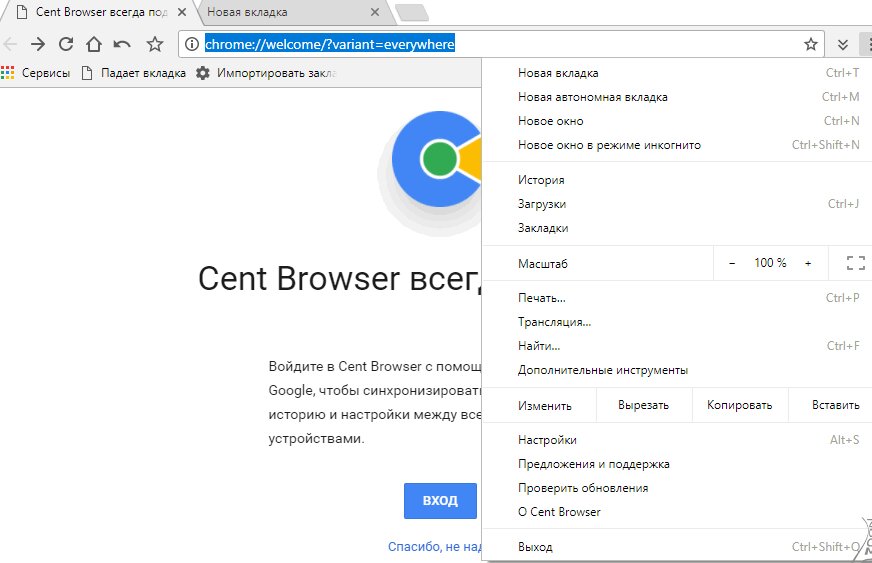Viewport: 872px width, 563px height.
Task: Open the Сервисы apps shortcut
Action: (36, 73)
